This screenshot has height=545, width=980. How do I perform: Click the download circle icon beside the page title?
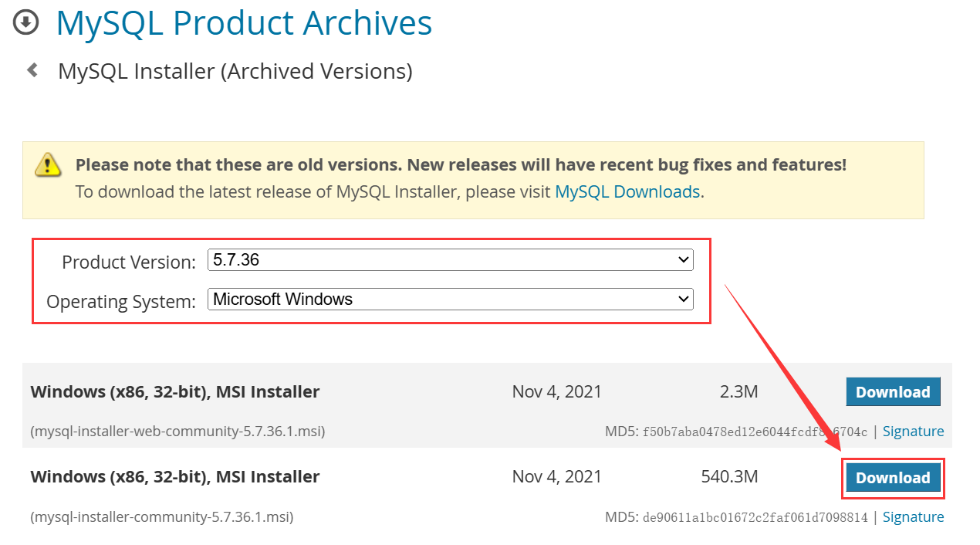click(26, 22)
